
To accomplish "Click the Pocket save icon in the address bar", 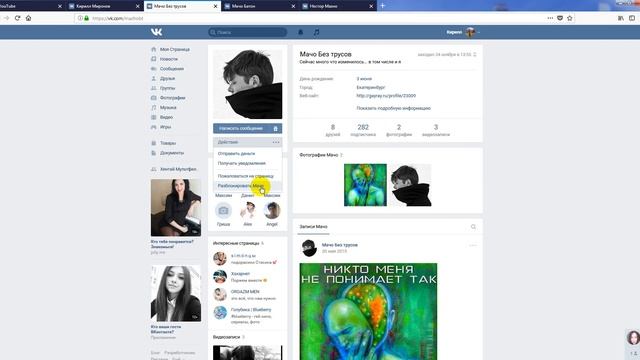I will click(560, 18).
